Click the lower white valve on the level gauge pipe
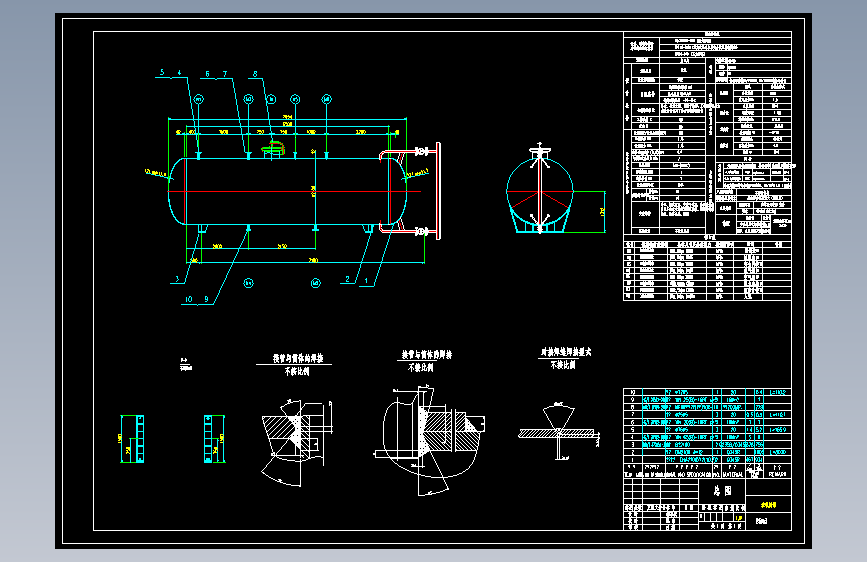Screen dimensions: 867x562 [x=422, y=232]
